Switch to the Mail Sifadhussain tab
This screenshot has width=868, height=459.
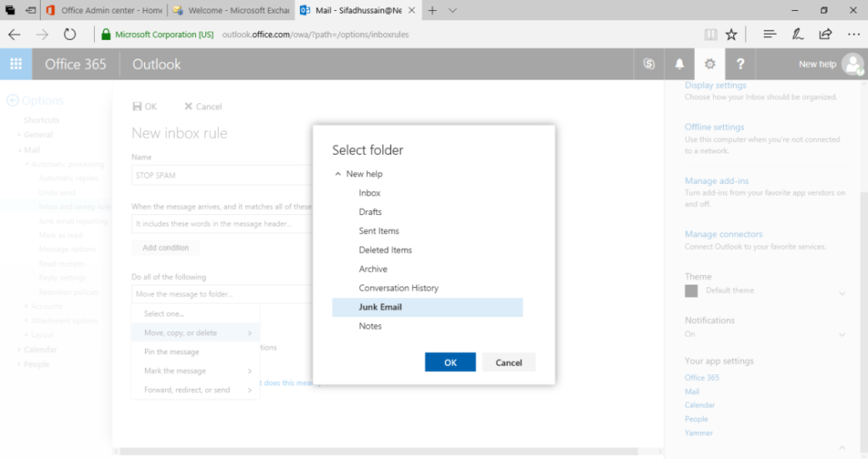(x=359, y=10)
